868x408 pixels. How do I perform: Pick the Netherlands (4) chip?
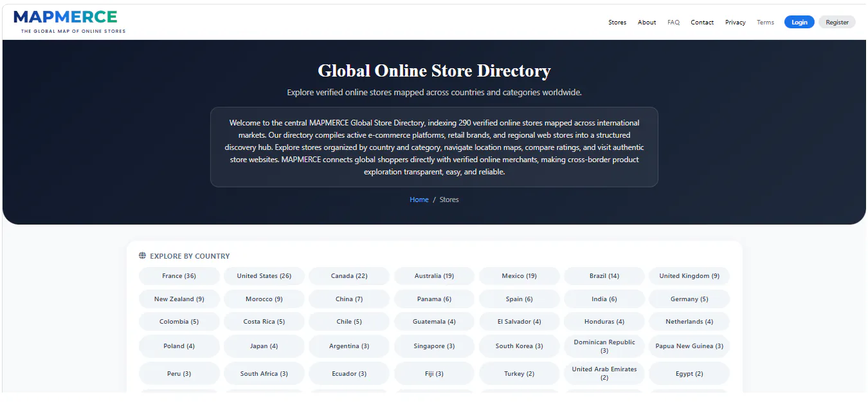click(x=689, y=321)
